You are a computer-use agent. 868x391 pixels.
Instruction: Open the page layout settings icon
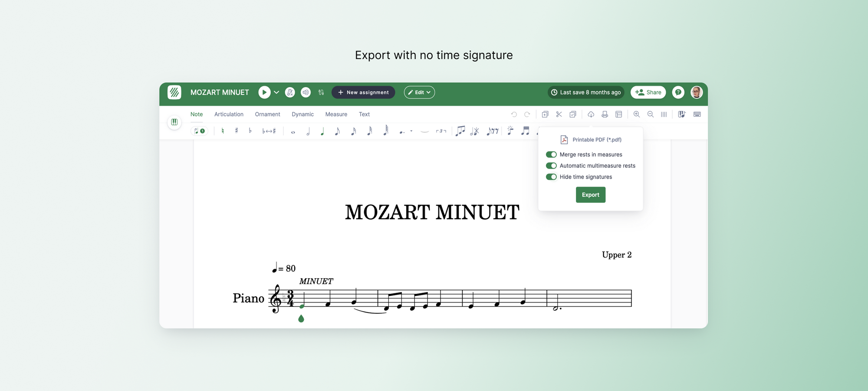619,114
